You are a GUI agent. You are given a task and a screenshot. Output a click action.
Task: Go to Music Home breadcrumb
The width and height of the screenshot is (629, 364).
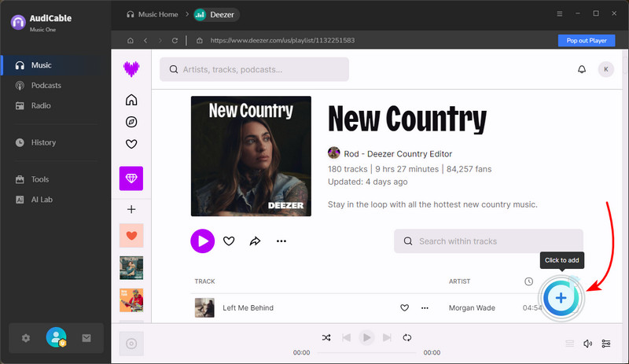[x=153, y=14]
